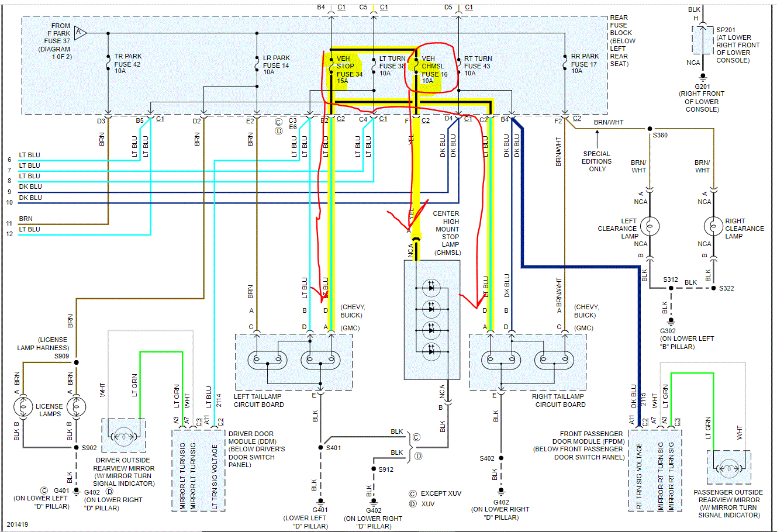
Task: Select the YEL wire label below fuse block
Action: pos(412,140)
